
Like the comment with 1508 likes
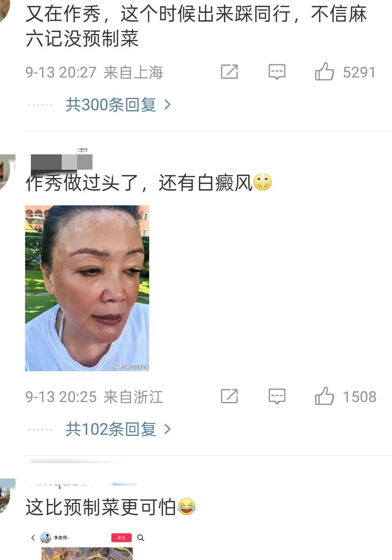click(324, 396)
